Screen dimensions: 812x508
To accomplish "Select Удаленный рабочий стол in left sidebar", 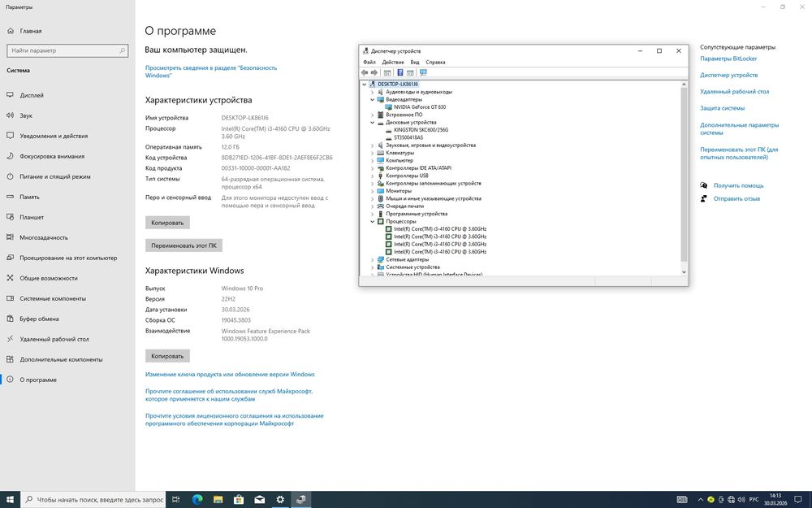I will point(67,339).
